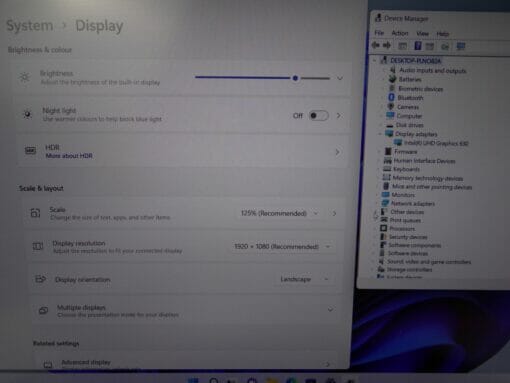Screen dimensions: 510x383
Task: Click the Network adapters icon
Action: point(385,203)
